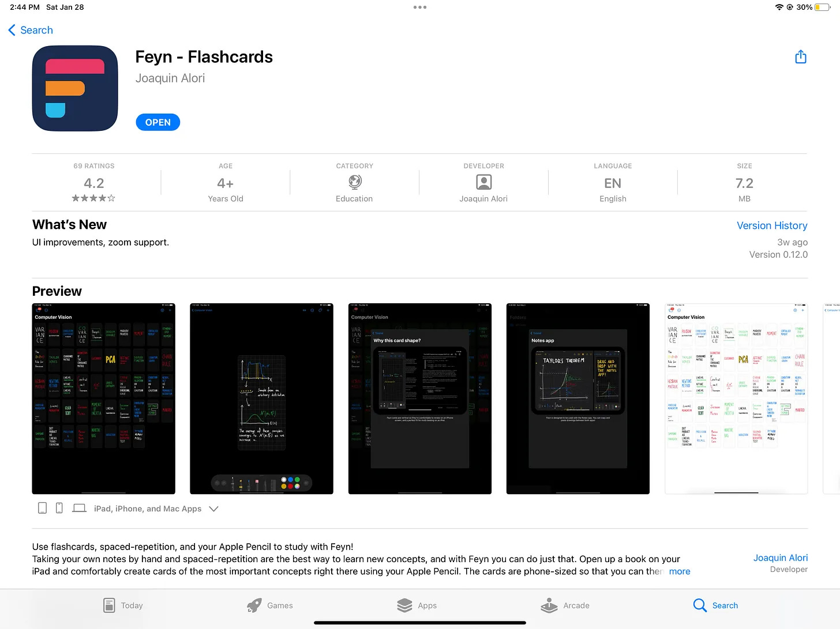
Task: Tap the EN language item
Action: pos(613,183)
